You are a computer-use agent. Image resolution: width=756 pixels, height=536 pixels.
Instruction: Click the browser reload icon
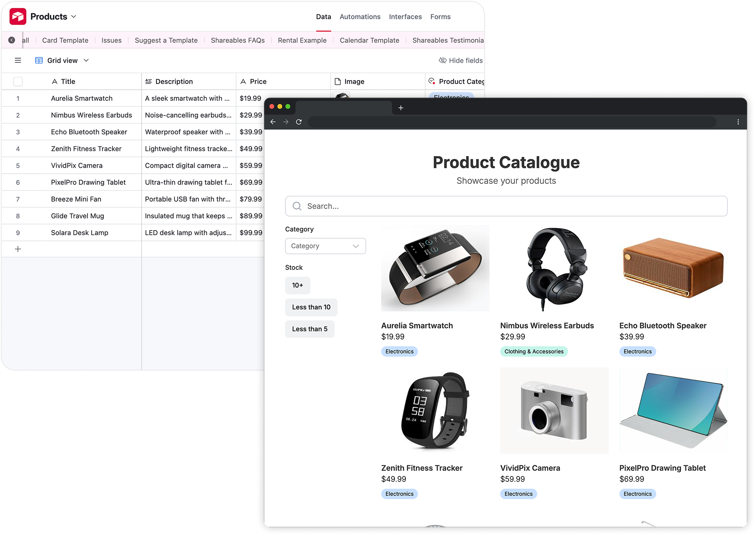click(299, 122)
